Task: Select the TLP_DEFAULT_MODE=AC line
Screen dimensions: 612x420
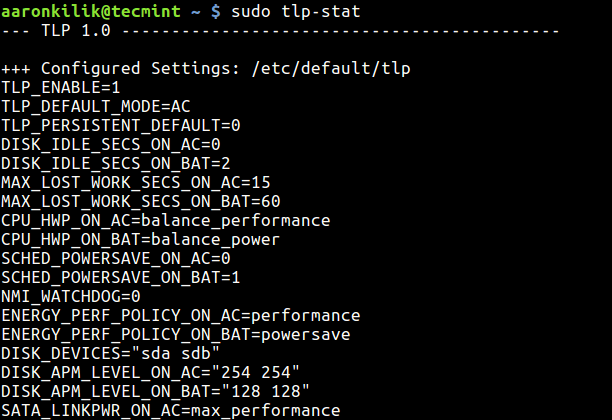Action: click(96, 107)
